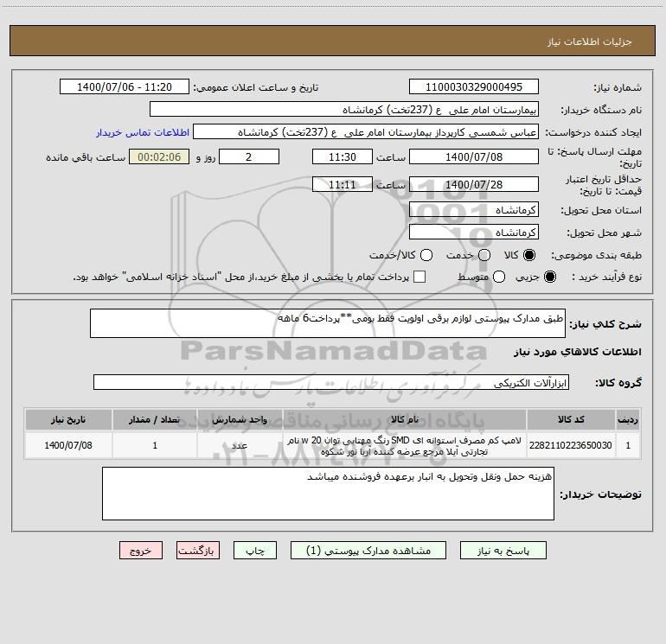
Task: Select the خدمت radio option
Action: (484, 255)
